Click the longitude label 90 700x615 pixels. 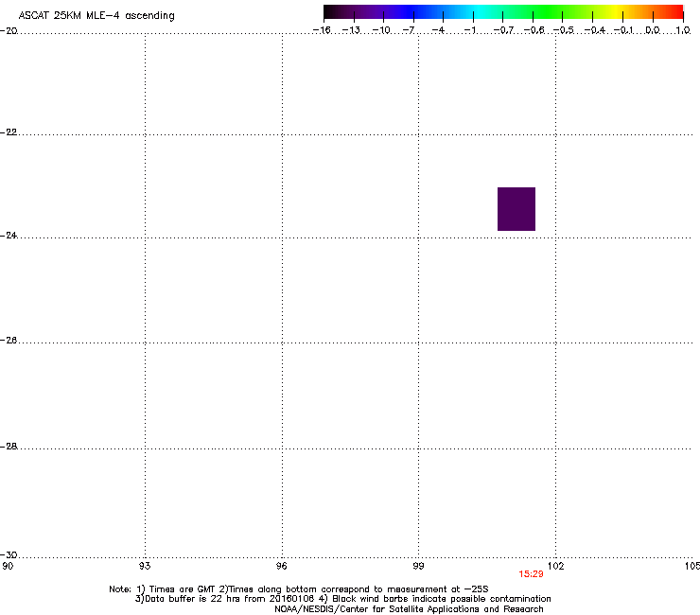[8, 566]
